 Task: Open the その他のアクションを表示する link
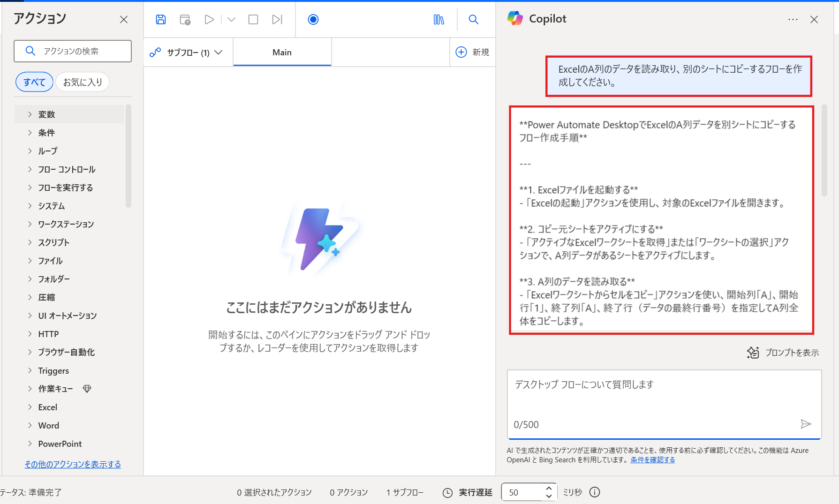click(x=73, y=464)
